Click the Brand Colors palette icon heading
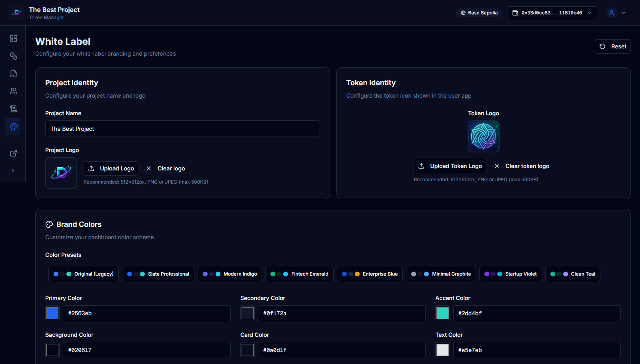Screen dimensions: 640x364 49,224
